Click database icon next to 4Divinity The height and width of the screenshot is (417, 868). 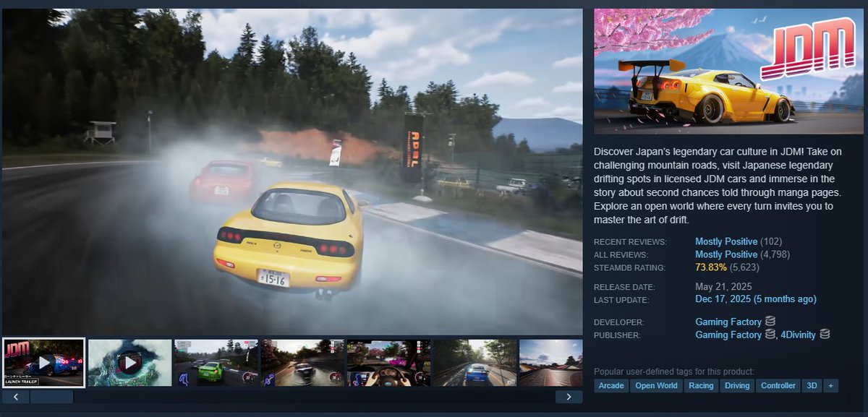pos(825,334)
